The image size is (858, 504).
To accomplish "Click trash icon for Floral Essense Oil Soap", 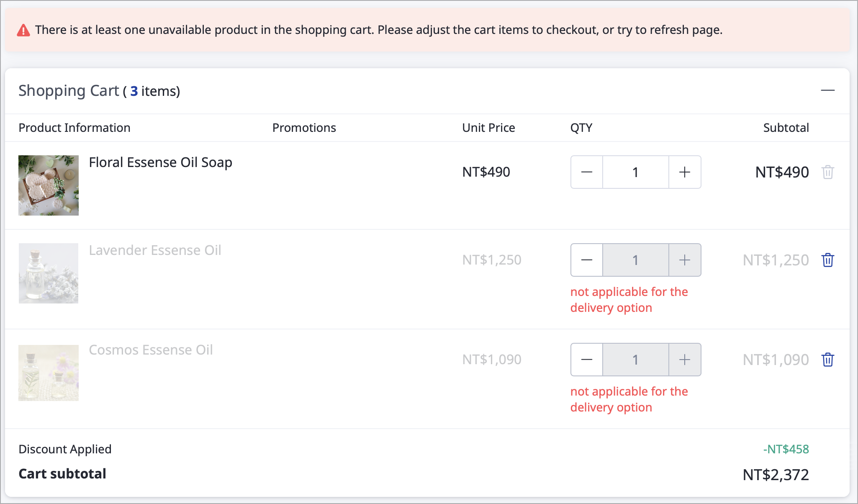I will coord(827,172).
